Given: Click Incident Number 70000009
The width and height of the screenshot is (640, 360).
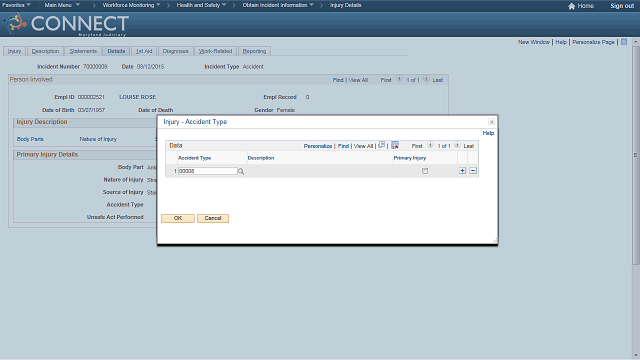Looking at the screenshot, I should [95, 67].
